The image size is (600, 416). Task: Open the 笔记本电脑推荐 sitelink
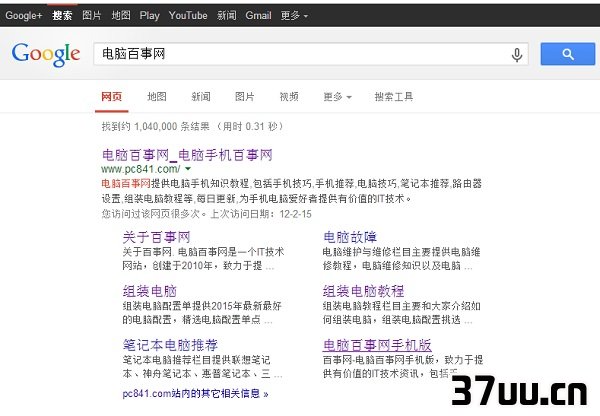point(170,345)
